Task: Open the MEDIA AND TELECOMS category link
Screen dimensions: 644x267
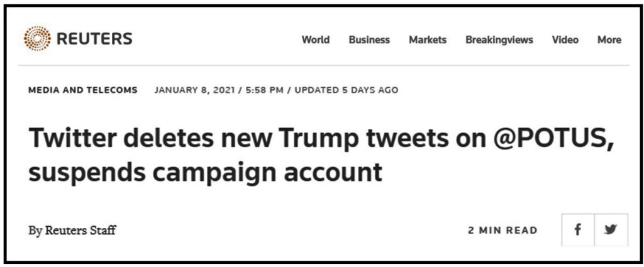Action: [82, 90]
